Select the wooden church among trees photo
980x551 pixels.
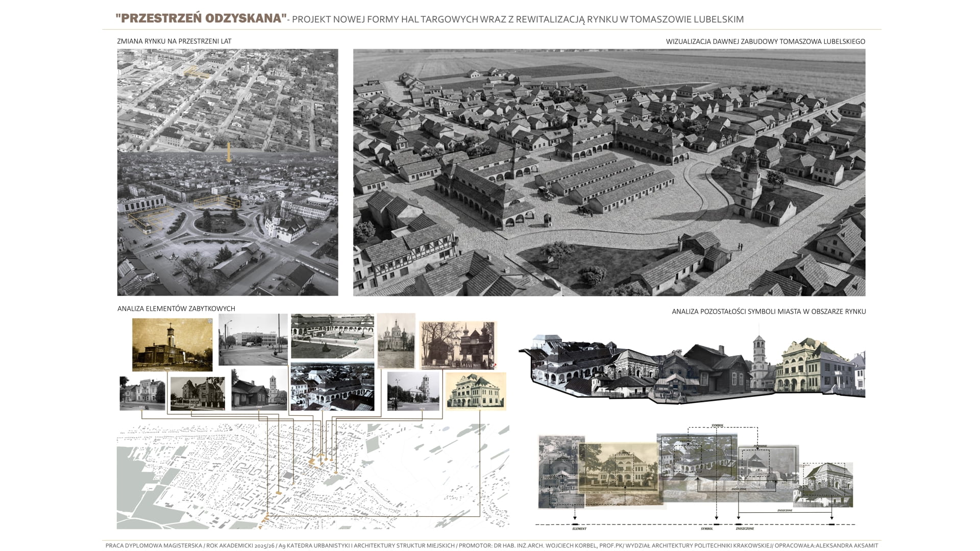point(458,345)
